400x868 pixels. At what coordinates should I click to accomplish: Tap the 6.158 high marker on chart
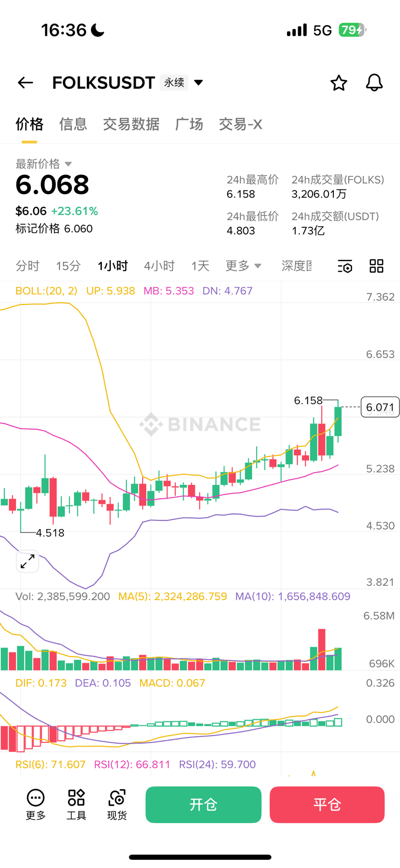coord(308,400)
